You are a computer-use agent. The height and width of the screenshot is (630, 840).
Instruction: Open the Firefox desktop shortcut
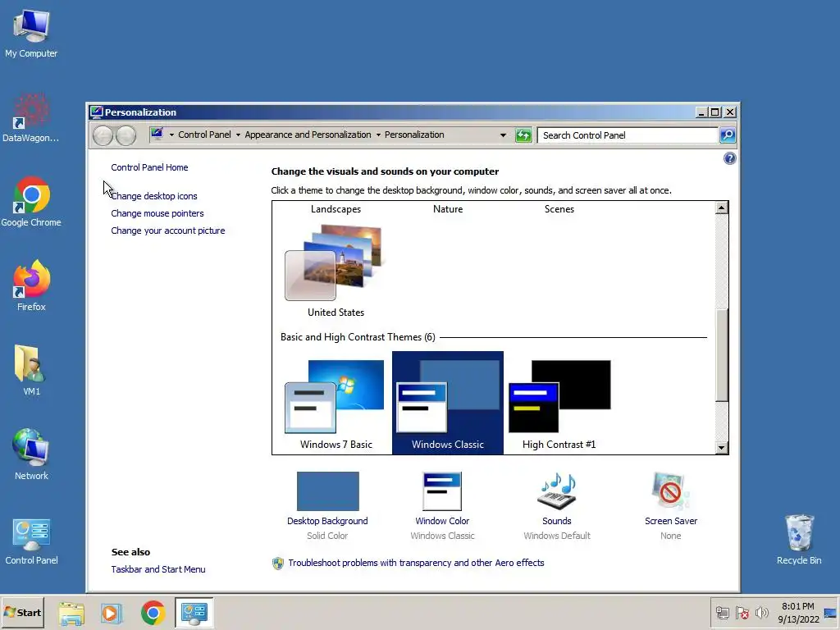point(31,286)
